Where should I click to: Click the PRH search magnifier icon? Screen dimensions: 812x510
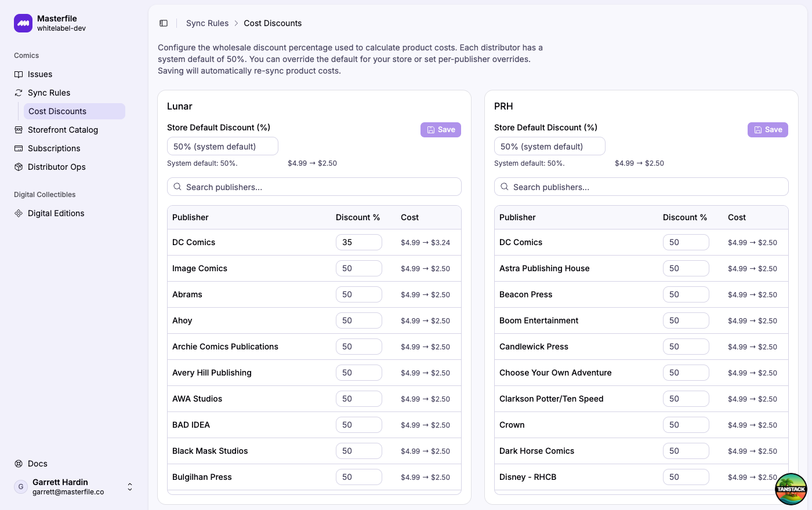[505, 187]
